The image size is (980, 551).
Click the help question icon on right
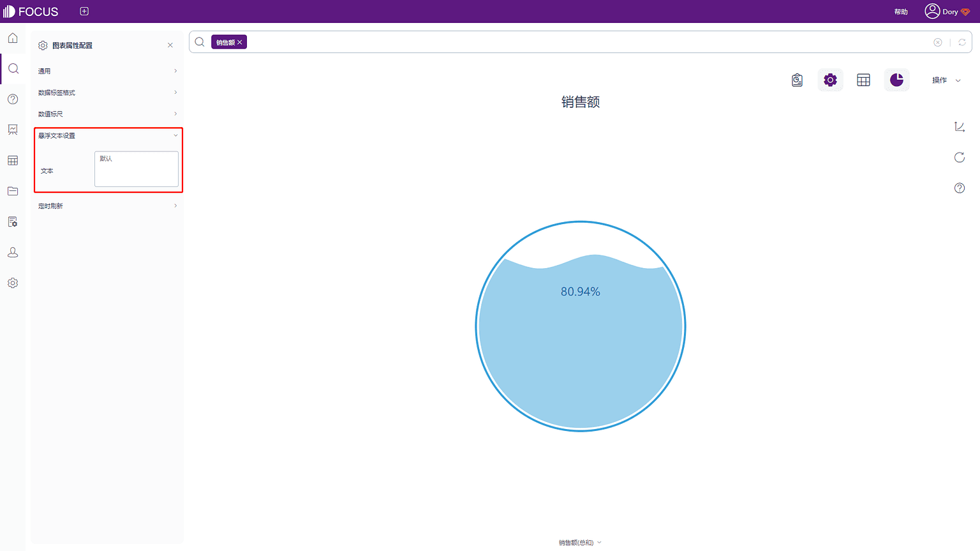pos(960,188)
